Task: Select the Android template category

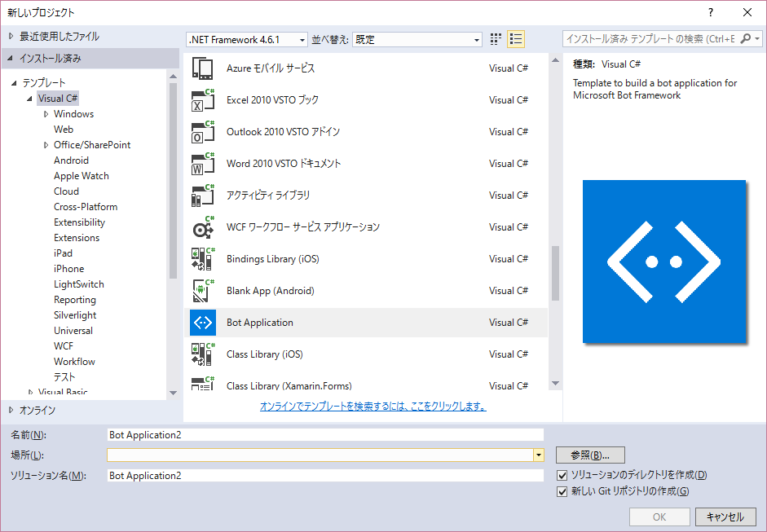Action: point(72,160)
